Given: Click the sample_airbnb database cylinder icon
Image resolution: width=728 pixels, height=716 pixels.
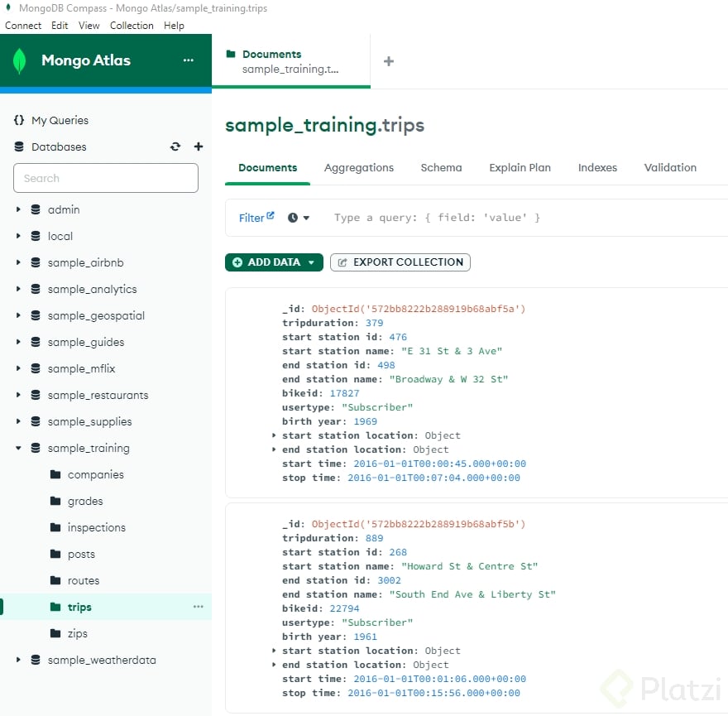Looking at the screenshot, I should [34, 262].
